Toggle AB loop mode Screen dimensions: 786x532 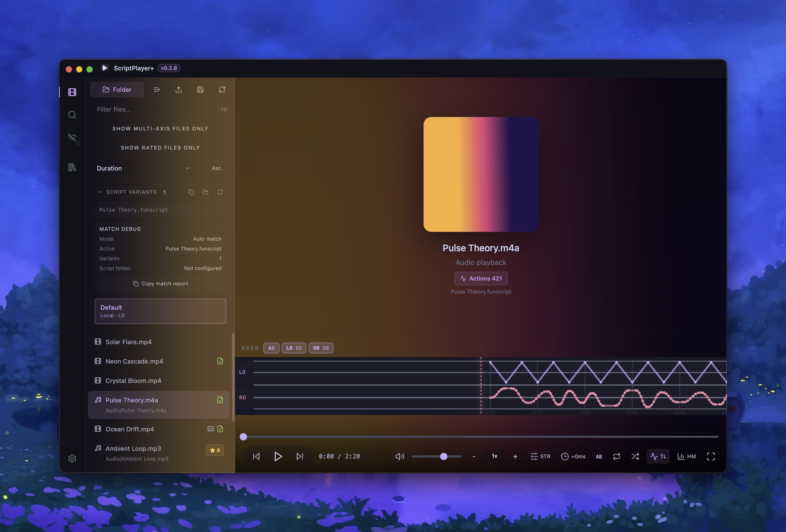[x=599, y=456]
